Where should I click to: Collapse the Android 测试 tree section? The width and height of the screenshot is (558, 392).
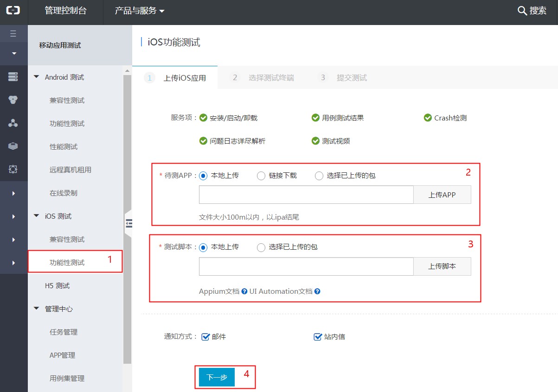37,77
